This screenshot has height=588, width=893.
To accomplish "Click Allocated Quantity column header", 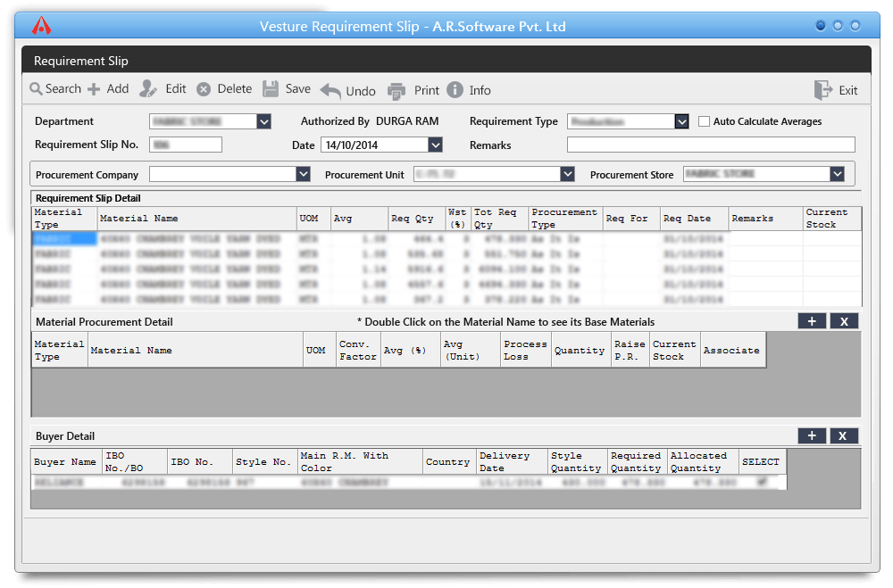I will pos(704,461).
